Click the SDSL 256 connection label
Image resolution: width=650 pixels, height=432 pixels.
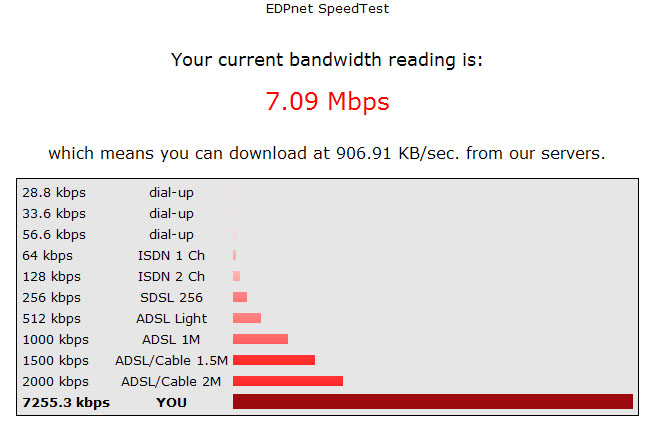pyautogui.click(x=171, y=297)
